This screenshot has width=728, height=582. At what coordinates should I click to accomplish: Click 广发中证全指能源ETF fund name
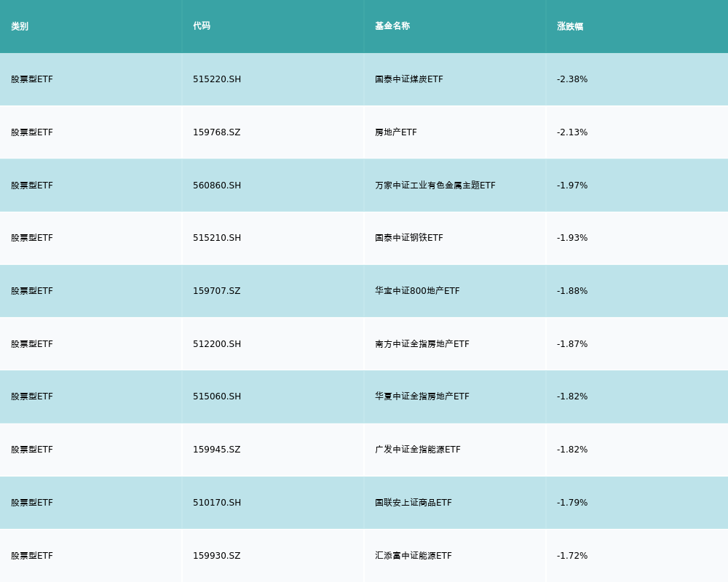pyautogui.click(x=418, y=450)
